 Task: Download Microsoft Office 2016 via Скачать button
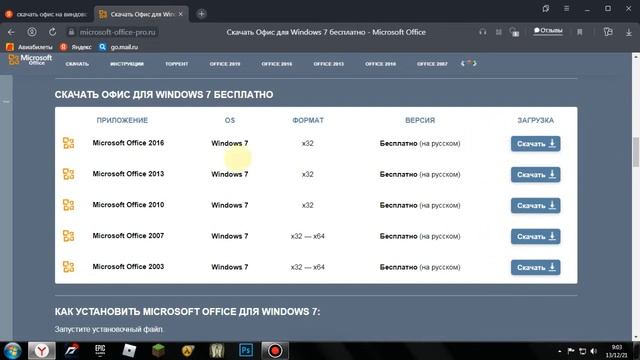(536, 144)
